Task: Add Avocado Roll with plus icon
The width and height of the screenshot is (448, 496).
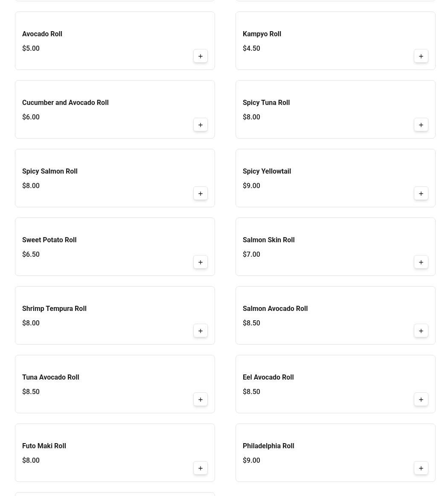Action: 201,56
